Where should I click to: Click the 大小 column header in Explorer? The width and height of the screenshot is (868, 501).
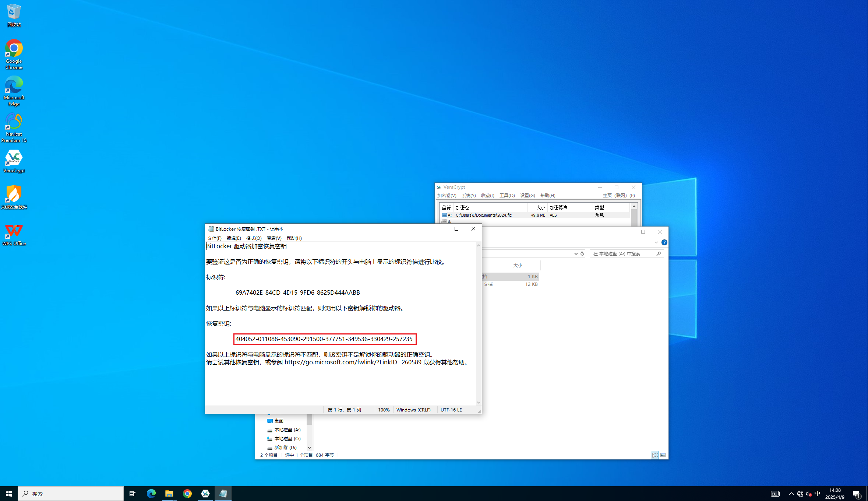[518, 266]
